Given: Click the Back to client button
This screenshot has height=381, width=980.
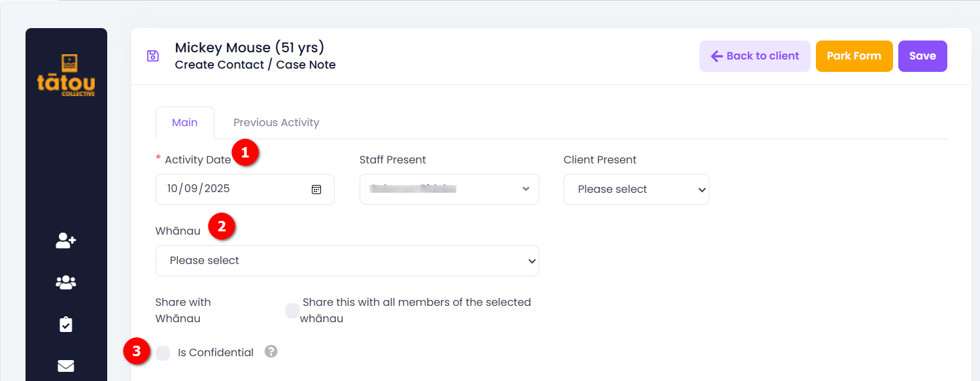Looking at the screenshot, I should pyautogui.click(x=755, y=56).
